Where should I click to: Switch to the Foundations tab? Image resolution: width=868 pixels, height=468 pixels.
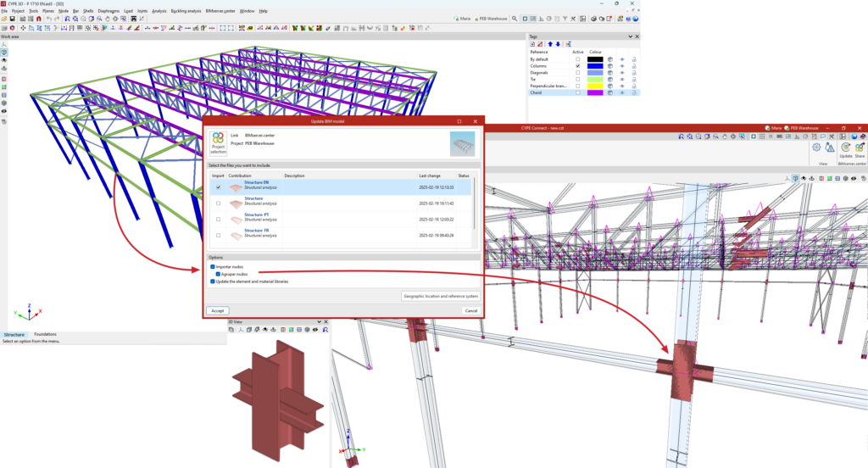46,335
